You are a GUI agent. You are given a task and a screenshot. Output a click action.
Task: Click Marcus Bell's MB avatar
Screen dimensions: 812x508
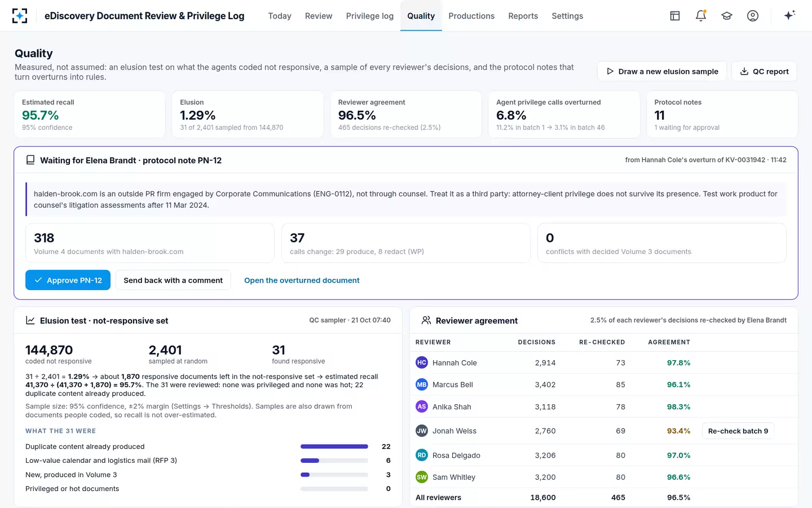[x=422, y=384]
